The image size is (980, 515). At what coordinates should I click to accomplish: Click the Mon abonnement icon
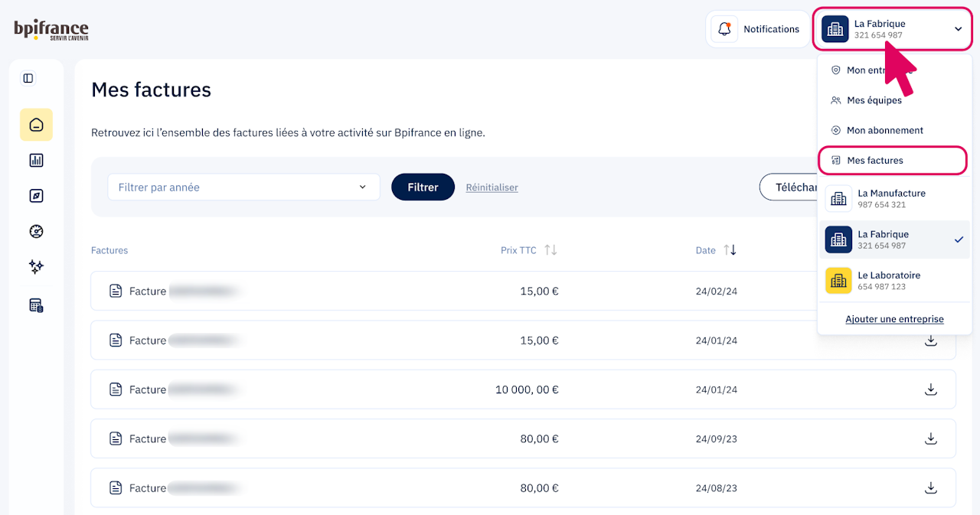[835, 130]
